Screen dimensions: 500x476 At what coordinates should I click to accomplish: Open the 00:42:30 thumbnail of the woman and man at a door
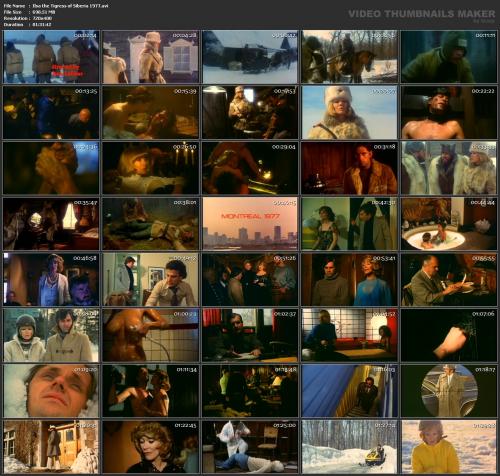349,224
